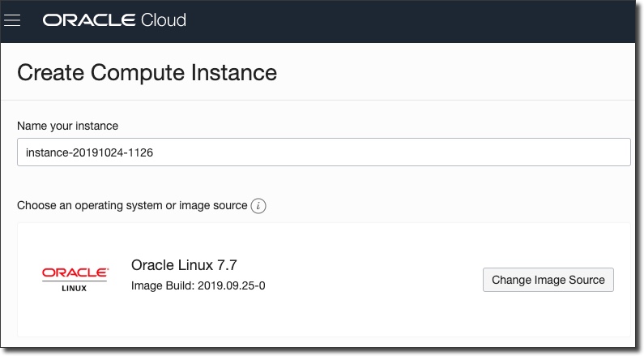Focus the Name your instance field
The width and height of the screenshot is (644, 356).
(x=323, y=152)
